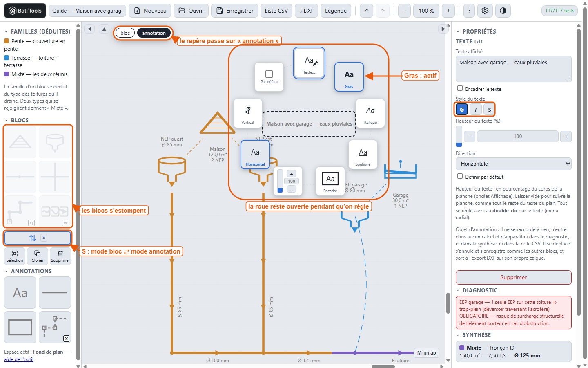Toggle italic I style button
This screenshot has width=588, height=368.
tap(476, 109)
